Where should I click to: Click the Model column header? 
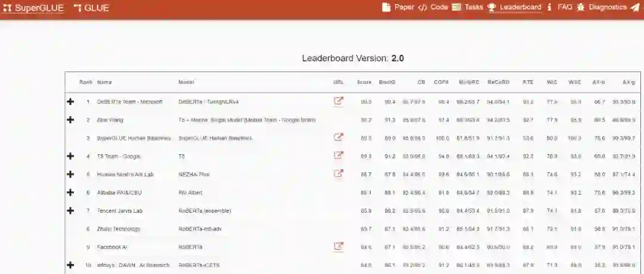[186, 82]
